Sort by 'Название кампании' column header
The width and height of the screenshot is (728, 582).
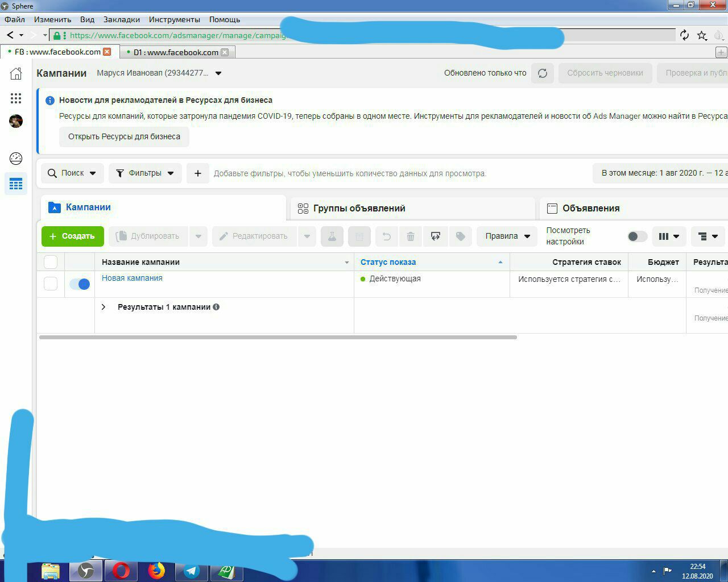coord(224,262)
